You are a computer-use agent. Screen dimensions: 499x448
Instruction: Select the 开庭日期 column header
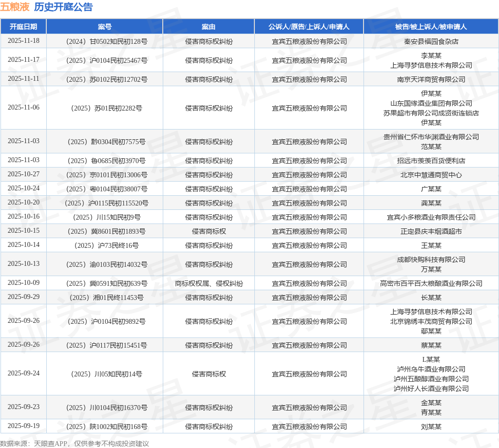tap(23, 27)
